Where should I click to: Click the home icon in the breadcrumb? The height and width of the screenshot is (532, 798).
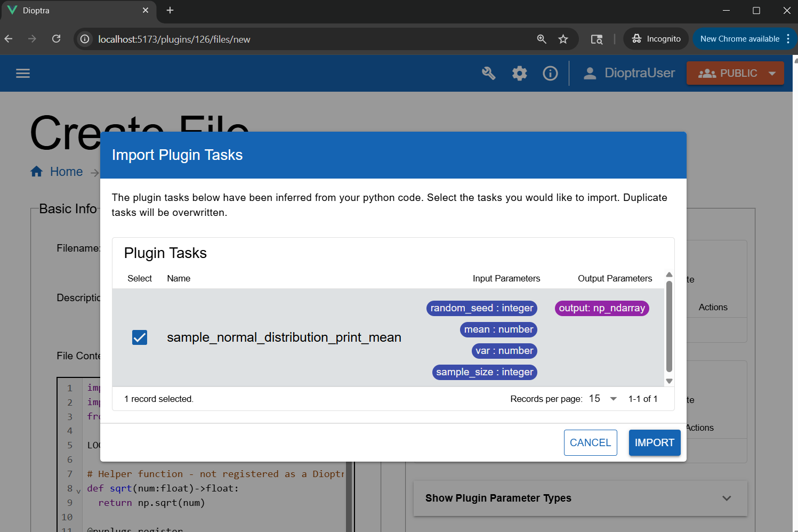(36, 171)
